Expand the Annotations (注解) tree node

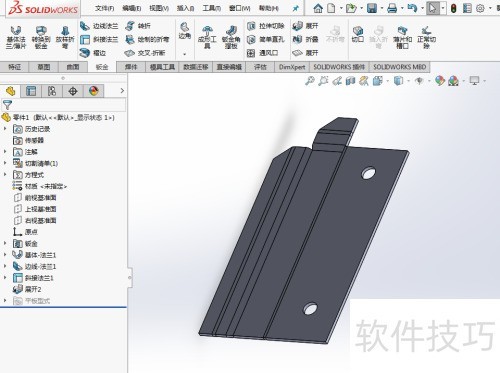[5, 152]
